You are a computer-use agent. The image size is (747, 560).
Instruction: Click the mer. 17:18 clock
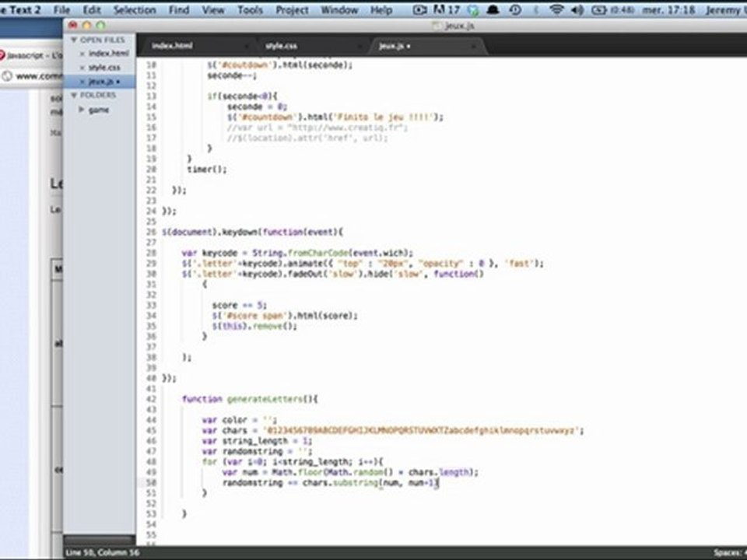point(668,9)
